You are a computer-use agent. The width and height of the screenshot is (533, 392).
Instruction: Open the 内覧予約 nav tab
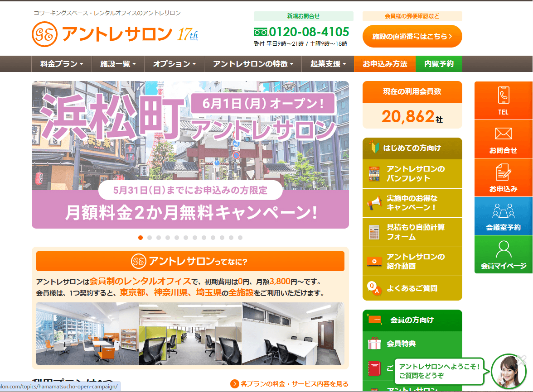coord(439,64)
